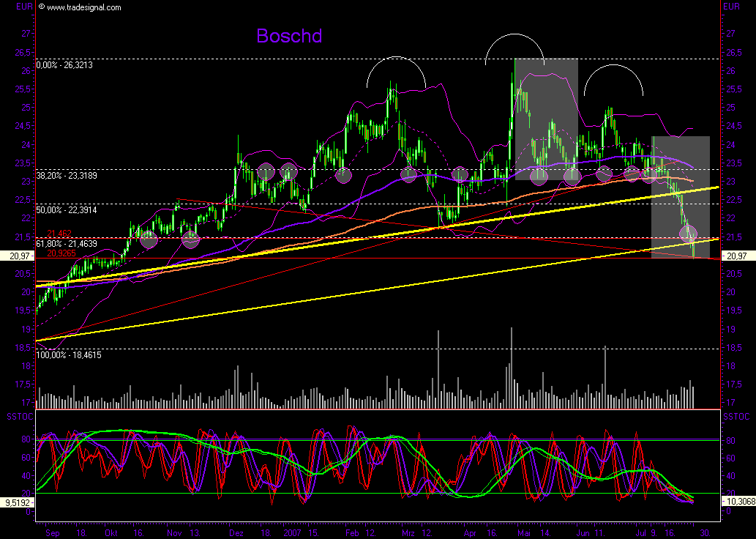Click the 50,00% - 22,3914 Fibonacci label

coord(74,210)
